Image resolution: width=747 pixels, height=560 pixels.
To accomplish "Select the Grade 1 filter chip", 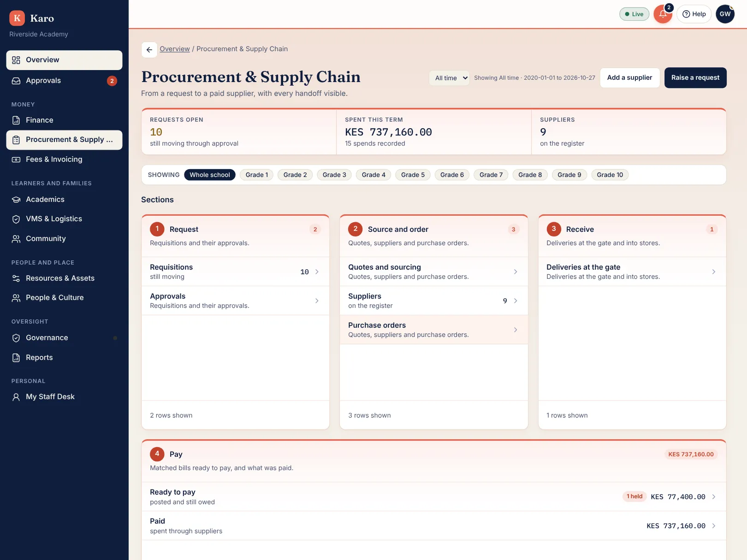I will (257, 175).
